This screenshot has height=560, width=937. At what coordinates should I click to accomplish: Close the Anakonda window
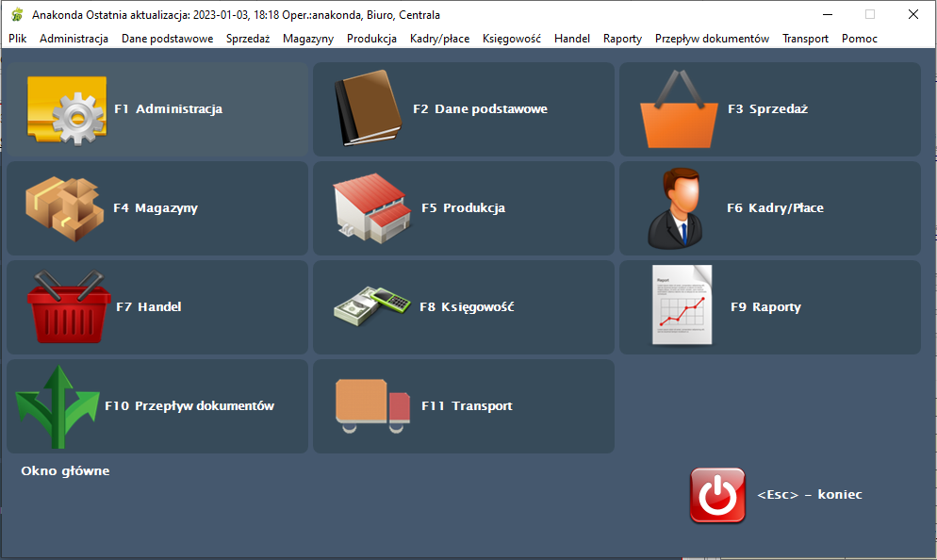913,14
